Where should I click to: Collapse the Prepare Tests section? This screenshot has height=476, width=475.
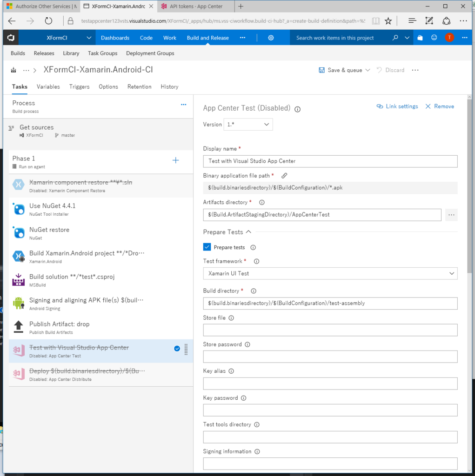248,232
